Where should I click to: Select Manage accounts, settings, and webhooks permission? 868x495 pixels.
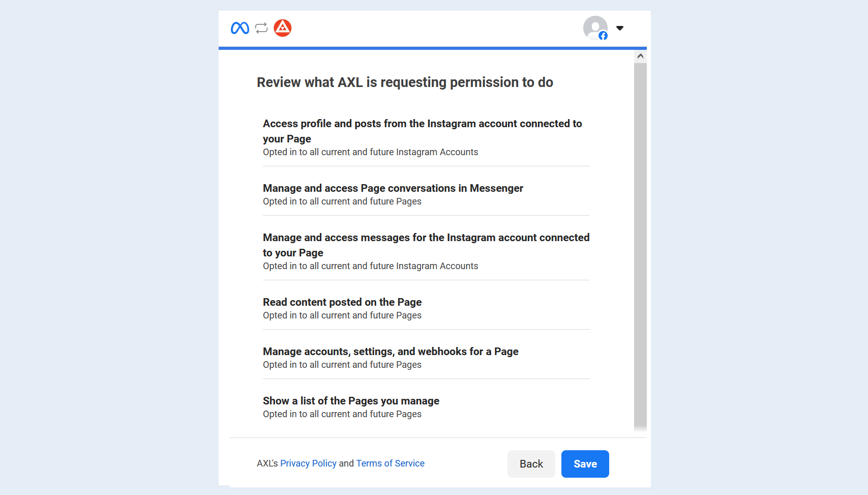coord(426,358)
